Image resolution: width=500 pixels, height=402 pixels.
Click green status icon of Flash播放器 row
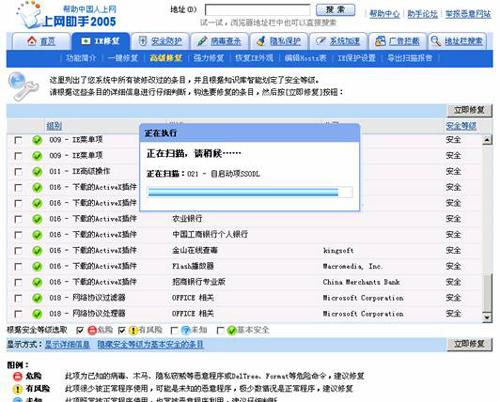pos(37,266)
